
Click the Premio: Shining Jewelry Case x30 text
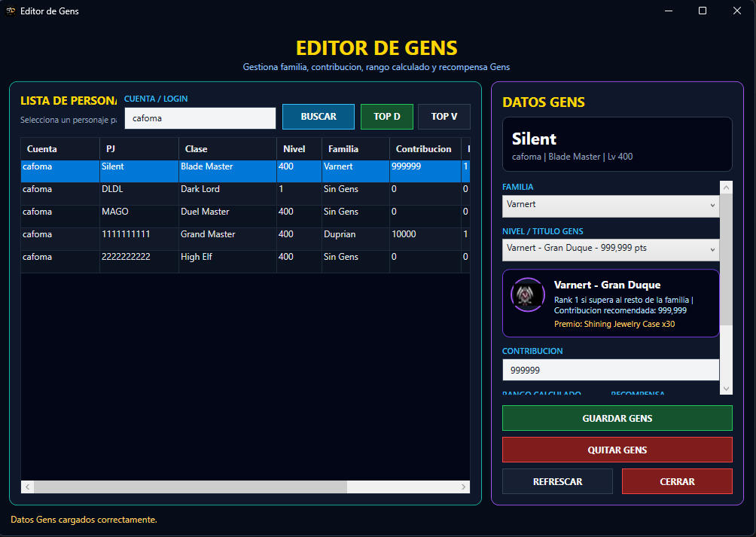(x=614, y=324)
